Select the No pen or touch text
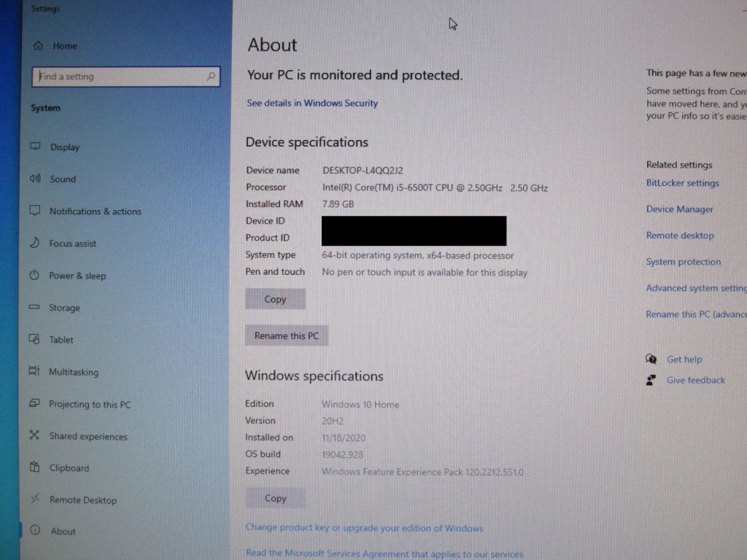The height and width of the screenshot is (560, 747). coord(425,273)
